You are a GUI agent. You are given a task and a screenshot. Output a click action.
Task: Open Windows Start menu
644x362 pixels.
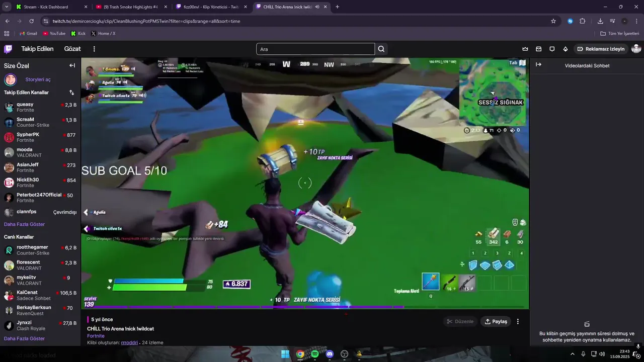click(285, 354)
